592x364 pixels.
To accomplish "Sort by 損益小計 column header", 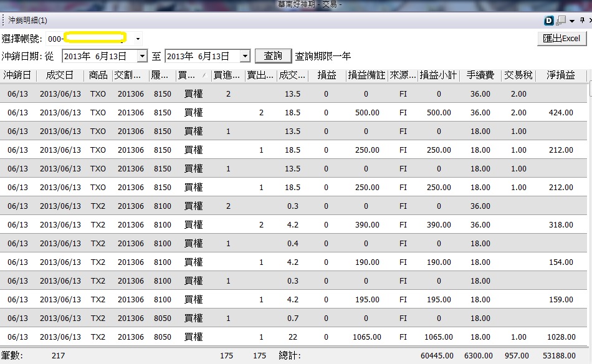I will [438, 75].
